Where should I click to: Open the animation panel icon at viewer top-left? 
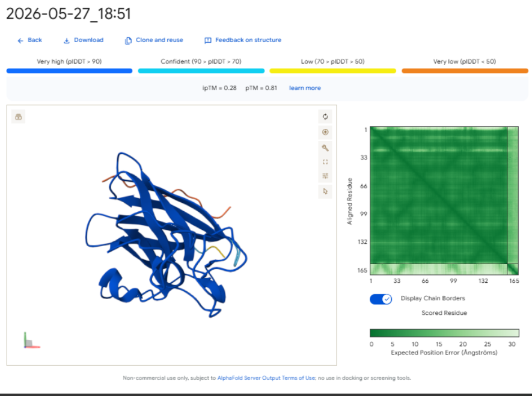coord(18,117)
